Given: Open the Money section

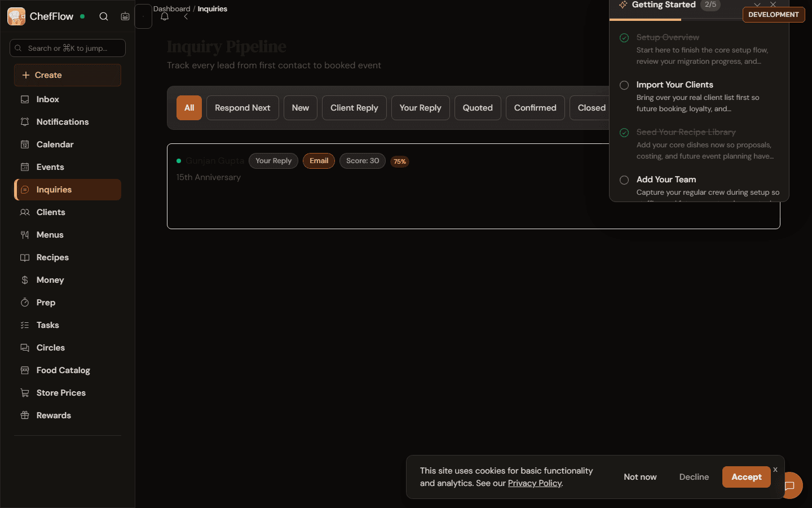Looking at the screenshot, I should click(x=68, y=280).
